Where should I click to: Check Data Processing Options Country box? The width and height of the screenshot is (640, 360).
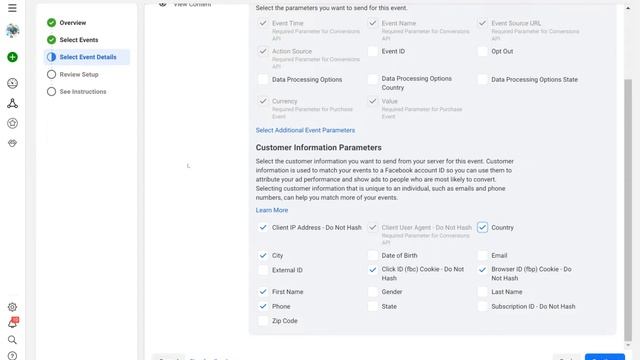pos(373,80)
